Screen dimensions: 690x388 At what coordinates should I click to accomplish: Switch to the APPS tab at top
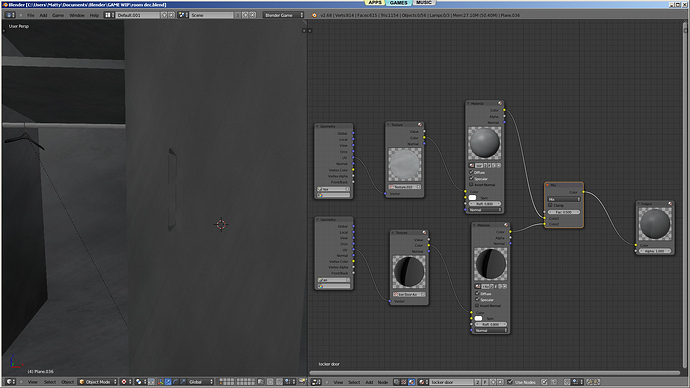pyautogui.click(x=375, y=3)
